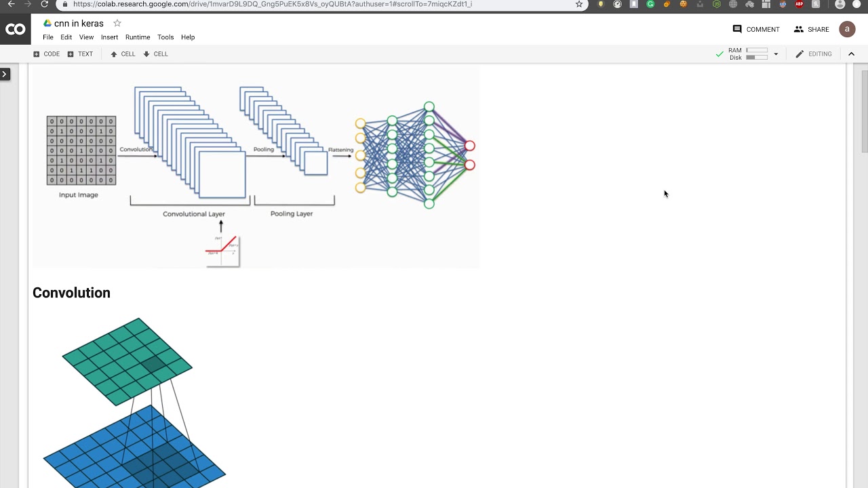Open the account avatar labeled a
The image size is (868, 488).
tap(847, 29)
